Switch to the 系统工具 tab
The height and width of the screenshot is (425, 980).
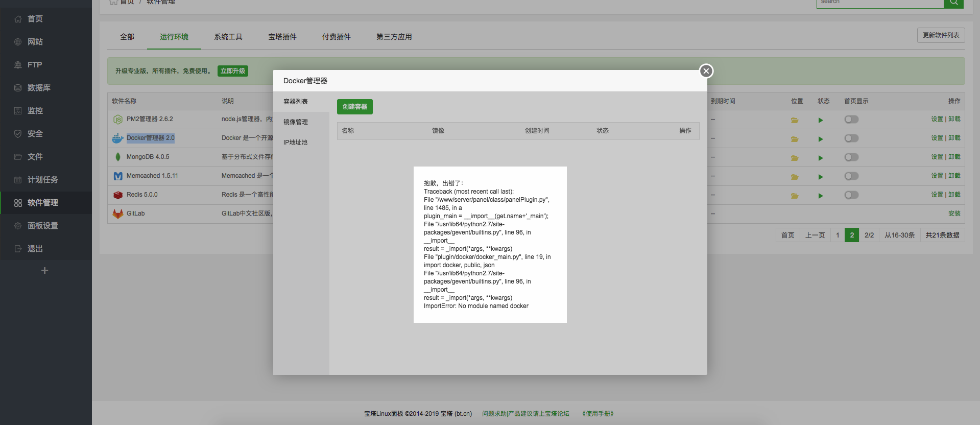pos(228,37)
